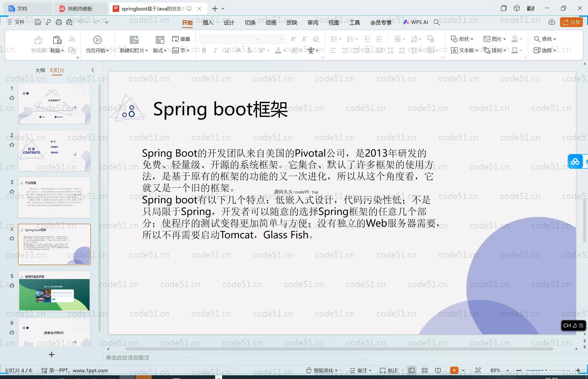Select the Format Painter tool
This screenshot has width=588, height=379.
38,45
